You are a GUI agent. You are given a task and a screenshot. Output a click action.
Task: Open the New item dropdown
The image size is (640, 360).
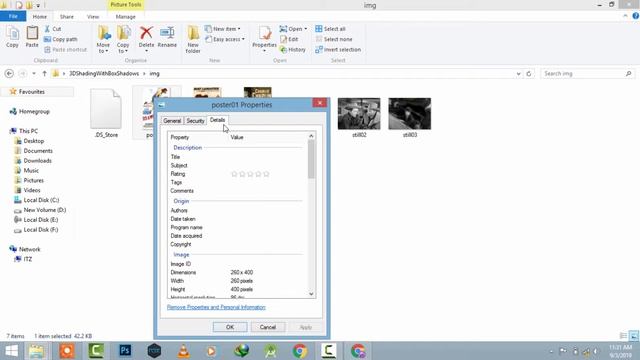223,29
